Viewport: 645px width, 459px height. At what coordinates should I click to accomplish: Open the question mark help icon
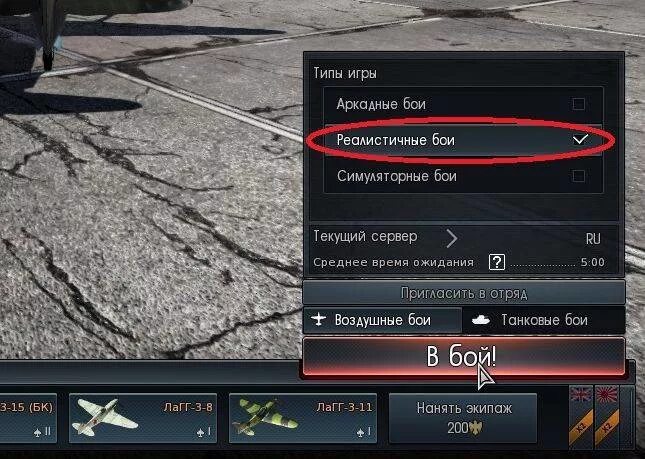pos(497,262)
